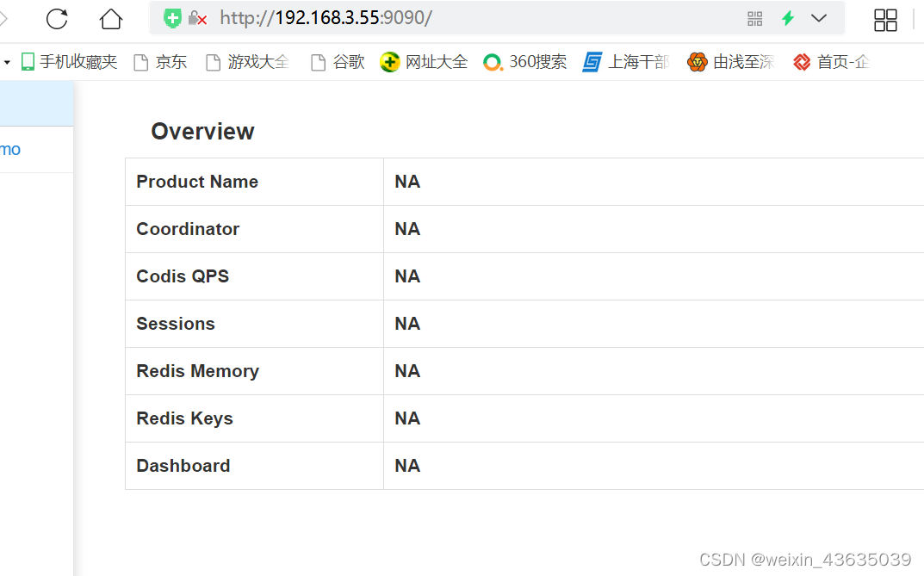The image size is (924, 576).
Task: Select the 谷歌 bookmark
Action: click(337, 61)
